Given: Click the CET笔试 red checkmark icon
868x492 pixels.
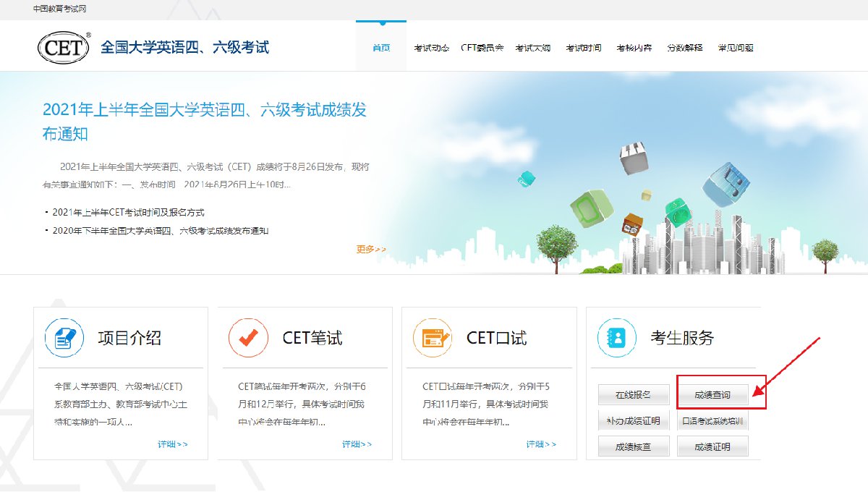Looking at the screenshot, I should (248, 338).
